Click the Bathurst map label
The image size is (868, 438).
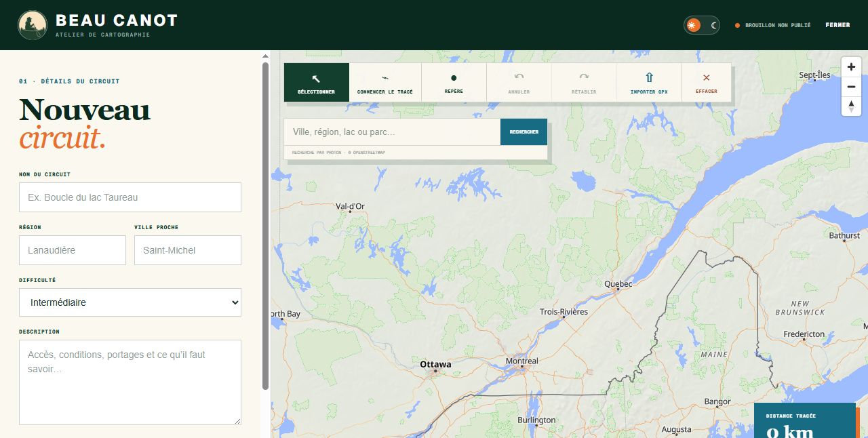tap(844, 235)
